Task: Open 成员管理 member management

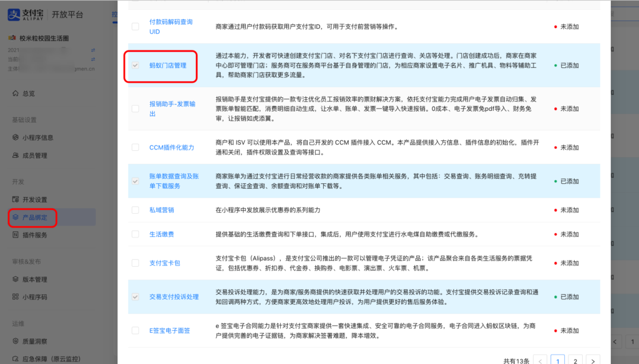Action: click(x=32, y=155)
